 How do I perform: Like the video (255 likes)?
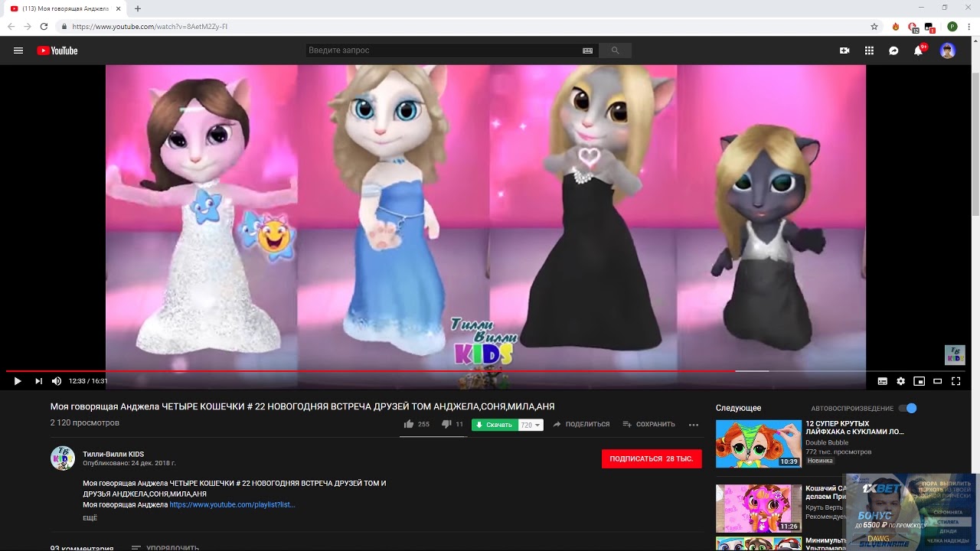416,424
